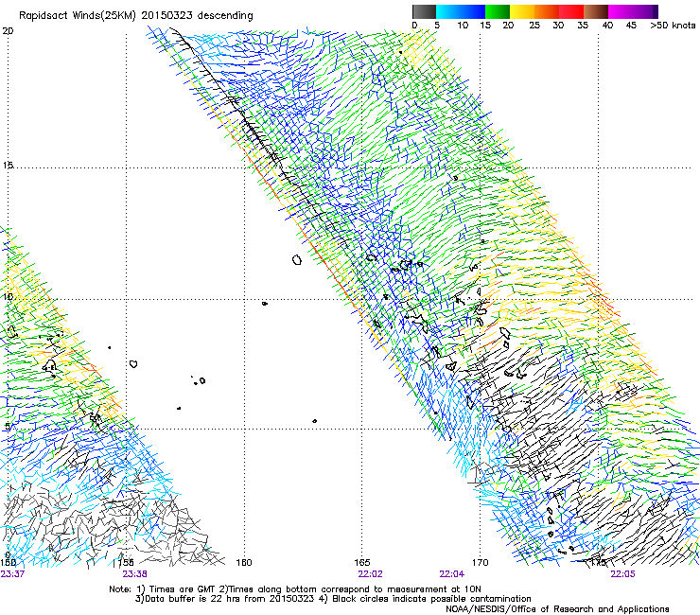Image resolution: width=700 pixels, height=615 pixels.
Task: Click the orange 25-30 knots legend swatch
Action: [x=547, y=11]
